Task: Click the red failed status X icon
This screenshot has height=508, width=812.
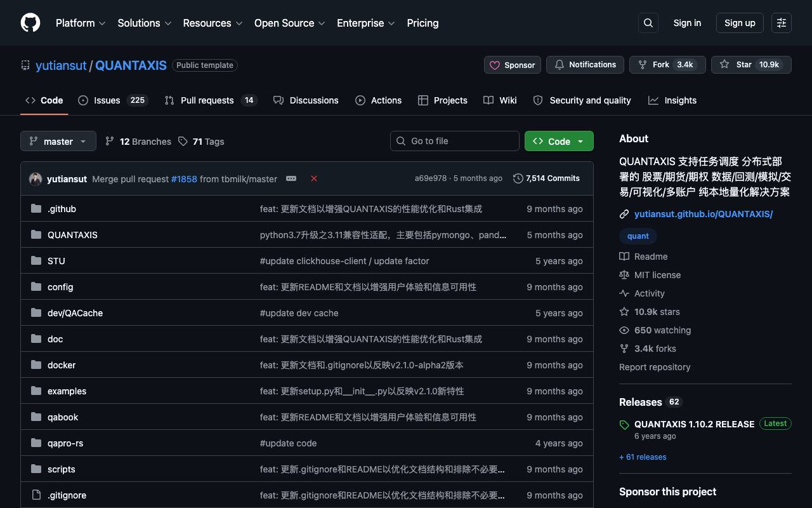Action: click(313, 178)
